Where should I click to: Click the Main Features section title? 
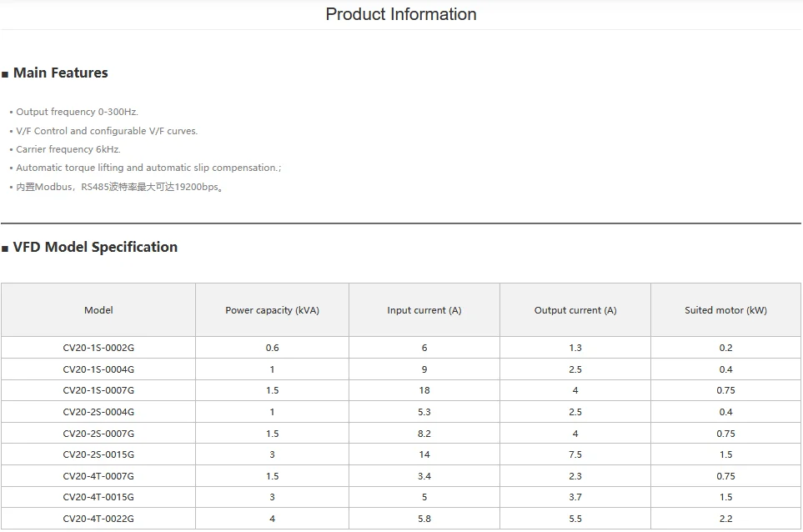[60, 73]
